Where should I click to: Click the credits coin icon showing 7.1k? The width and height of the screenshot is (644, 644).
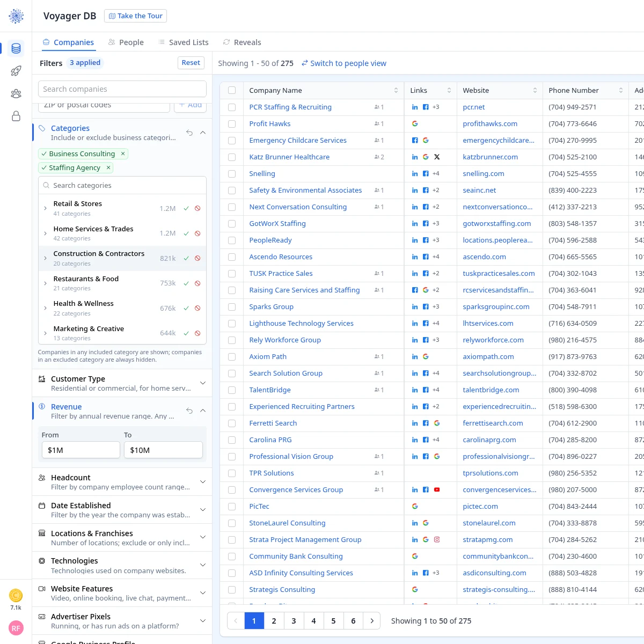pyautogui.click(x=16, y=596)
